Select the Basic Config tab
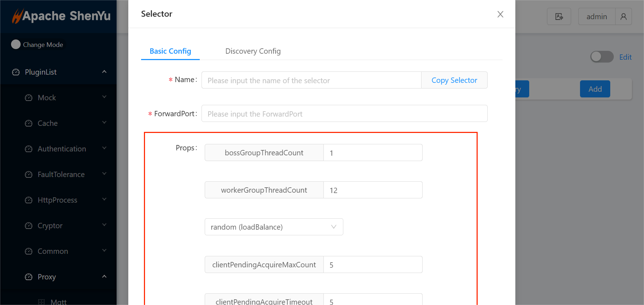Viewport: 644px width, 305px height. tap(170, 51)
